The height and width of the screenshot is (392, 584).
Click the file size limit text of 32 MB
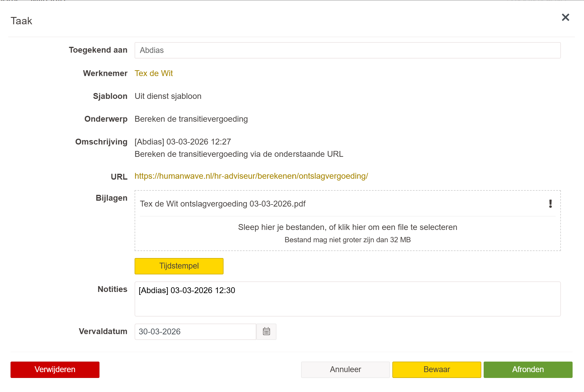347,240
